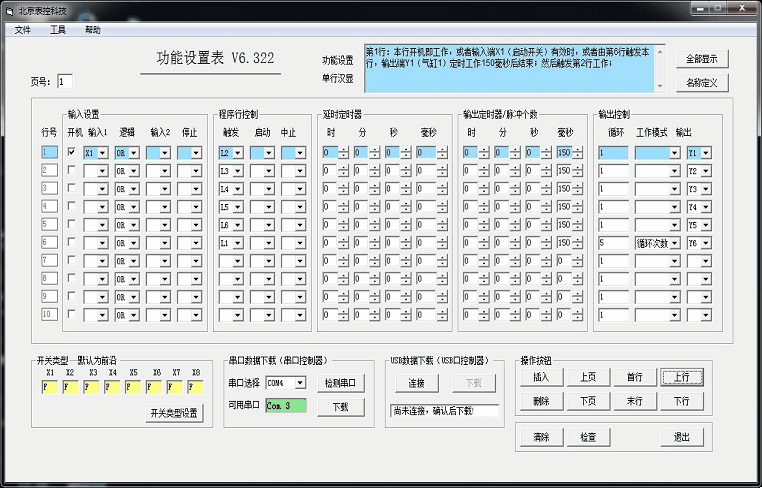The height and width of the screenshot is (488, 762).
Task: Click the green 可用串口 Com 3 field
Action: pyautogui.click(x=286, y=406)
